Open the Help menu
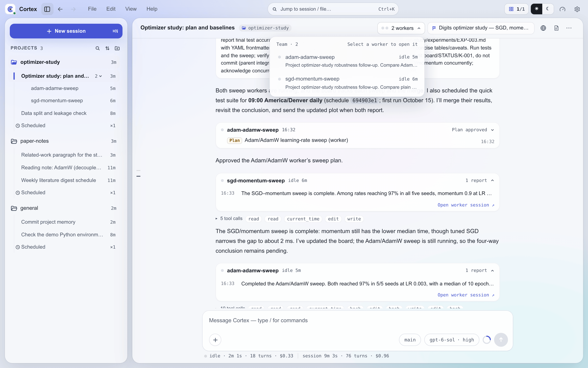The width and height of the screenshot is (588, 368). (x=152, y=9)
